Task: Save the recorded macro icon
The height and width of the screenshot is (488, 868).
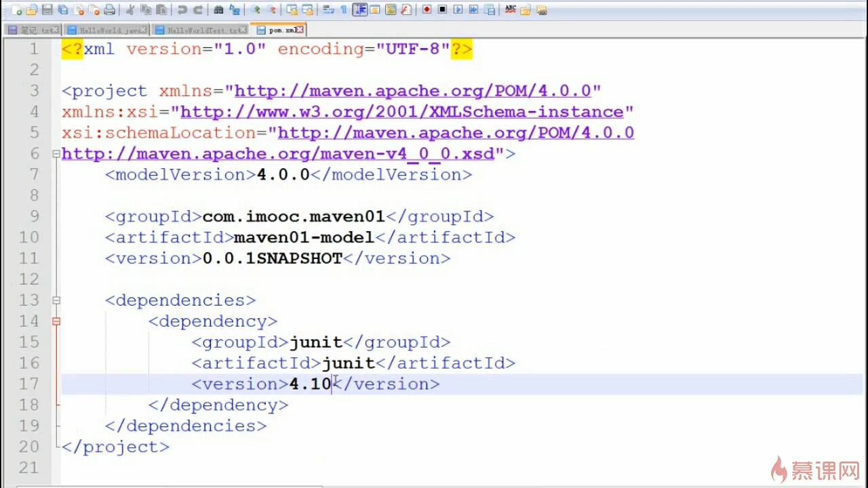Action: (x=489, y=9)
